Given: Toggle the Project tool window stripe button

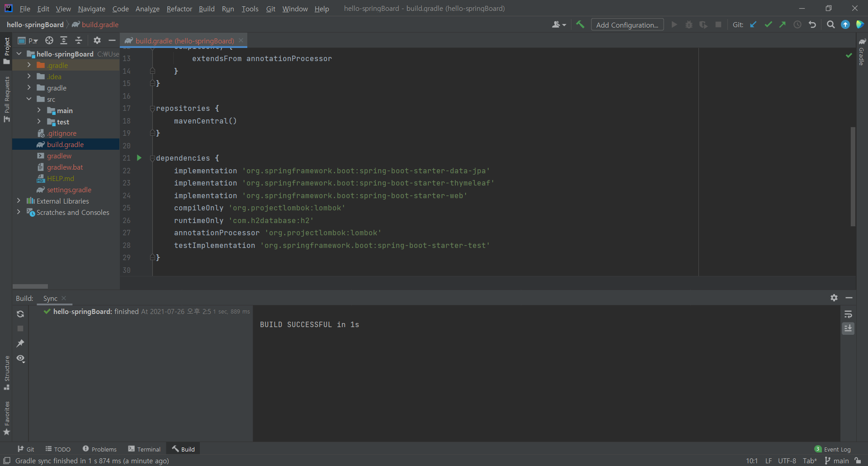Looking at the screenshot, I should (x=6, y=50).
